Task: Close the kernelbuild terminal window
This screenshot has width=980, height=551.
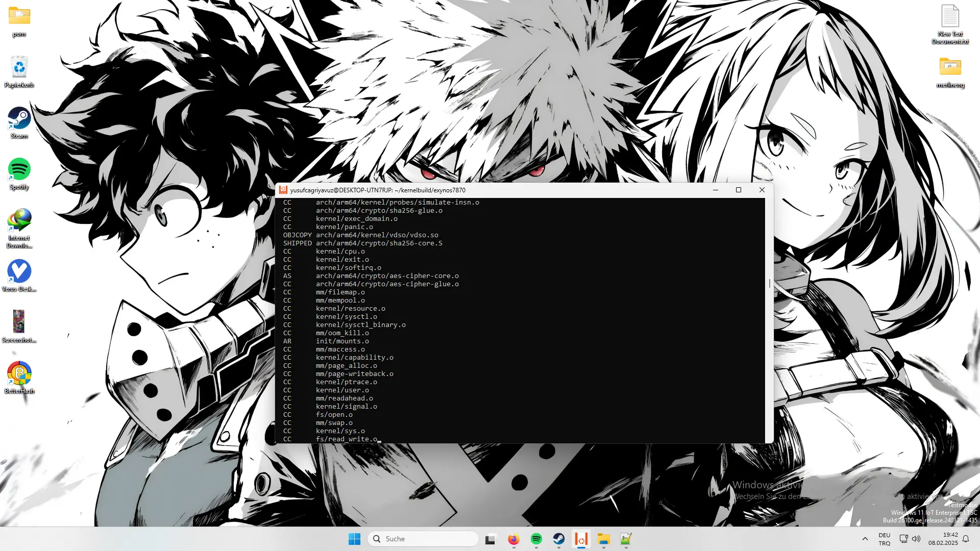Action: (x=762, y=190)
